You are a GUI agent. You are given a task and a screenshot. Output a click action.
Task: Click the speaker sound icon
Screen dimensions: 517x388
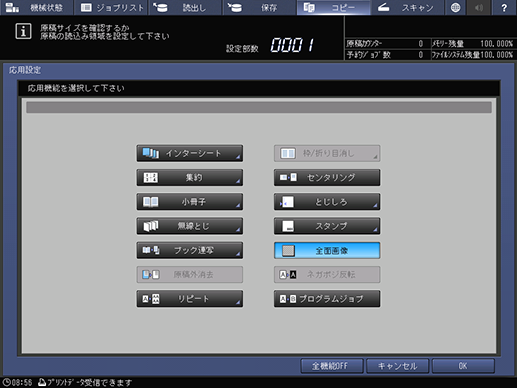[479, 7]
